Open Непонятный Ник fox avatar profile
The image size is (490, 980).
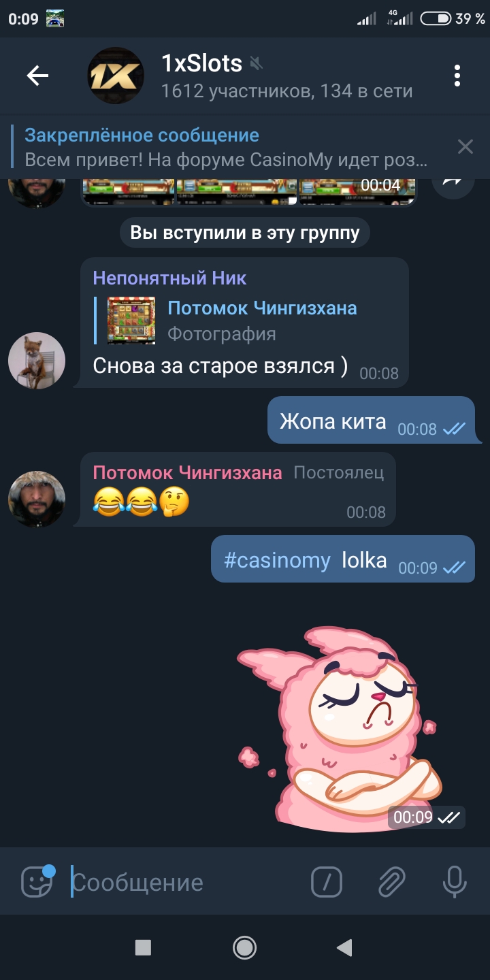click(37, 361)
